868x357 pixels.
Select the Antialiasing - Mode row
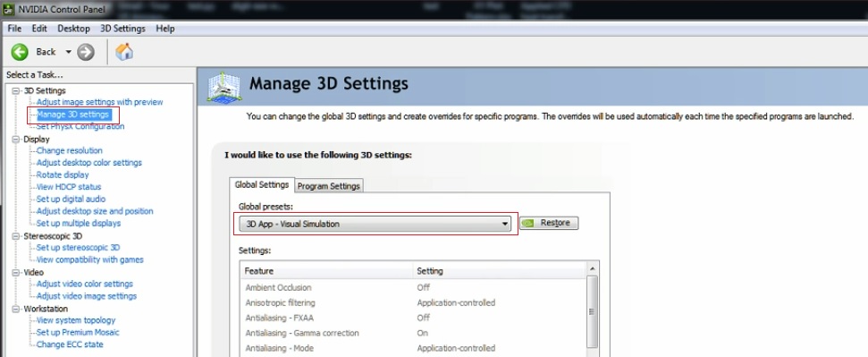(412, 348)
